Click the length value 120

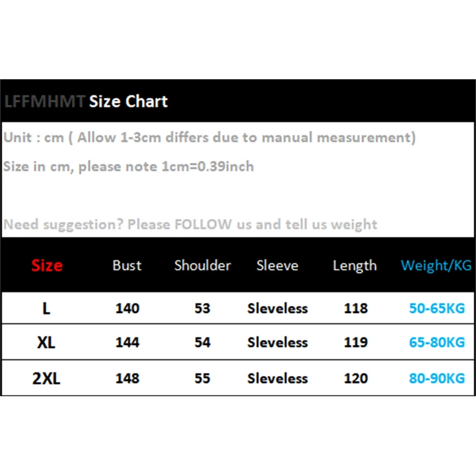[x=356, y=378]
